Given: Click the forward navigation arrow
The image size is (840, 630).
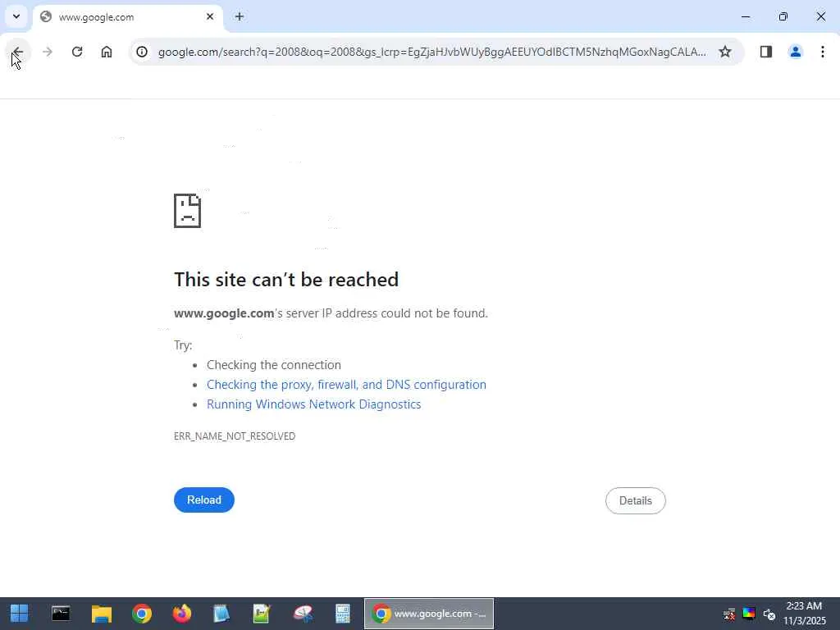Looking at the screenshot, I should 47,52.
